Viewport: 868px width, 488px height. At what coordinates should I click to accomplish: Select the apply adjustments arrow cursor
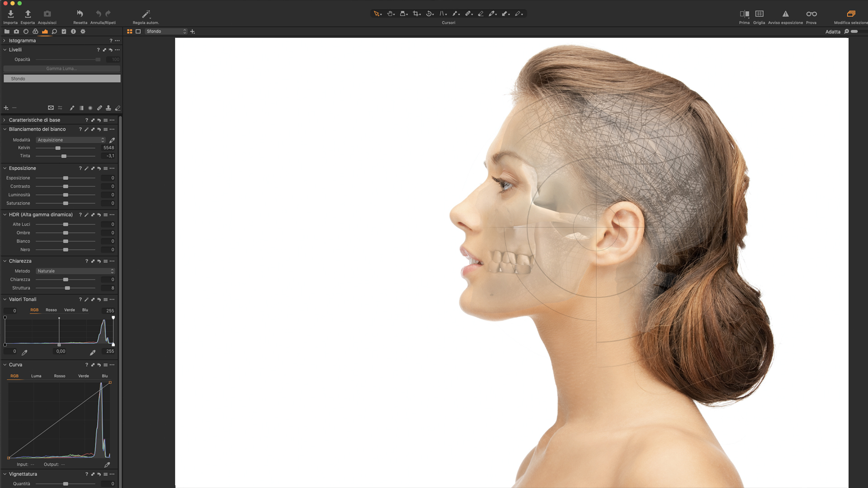click(505, 14)
